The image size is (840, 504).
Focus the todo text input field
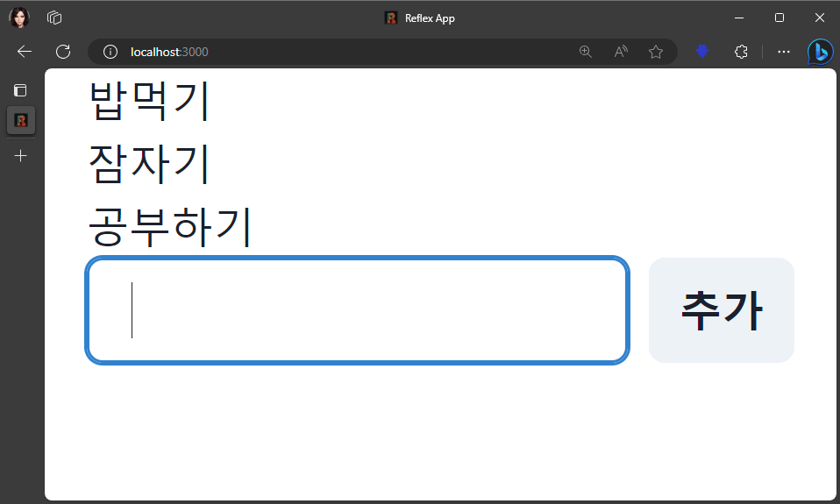tap(358, 310)
